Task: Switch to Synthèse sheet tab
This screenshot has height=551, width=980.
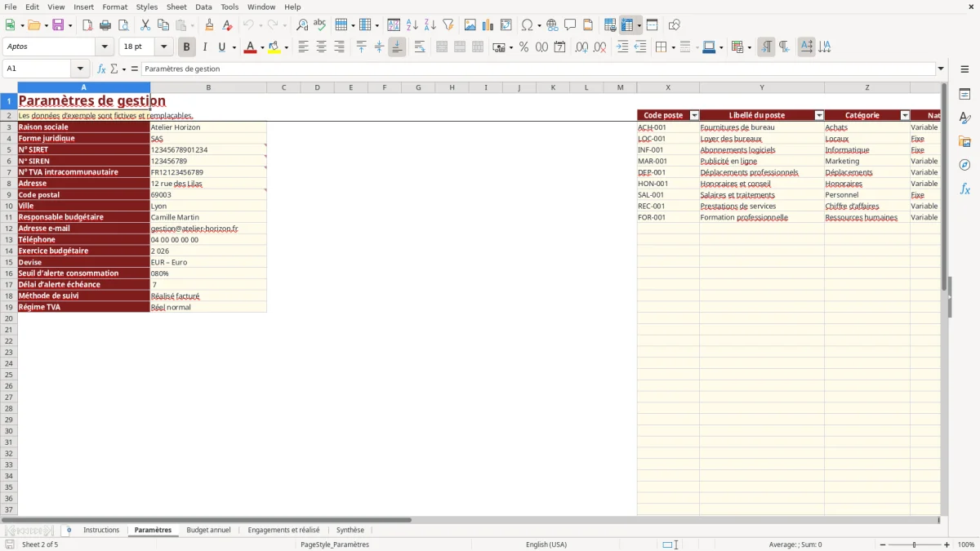Action: coord(350,530)
